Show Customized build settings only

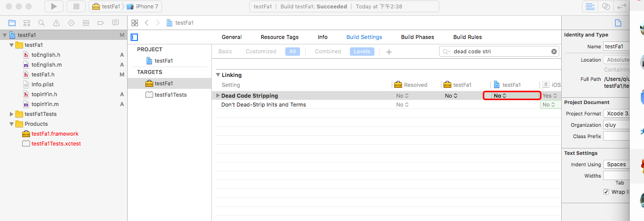(261, 51)
